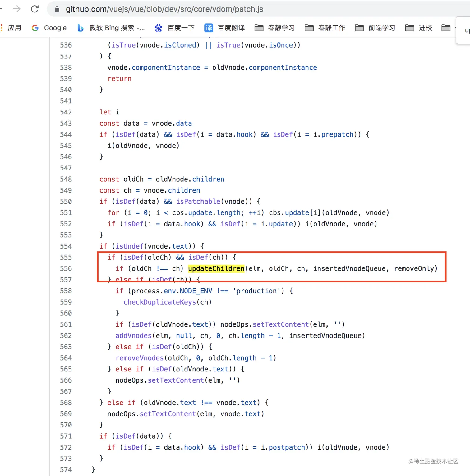This screenshot has height=476, width=470.
Task: Click line number 548
Action: (66, 179)
